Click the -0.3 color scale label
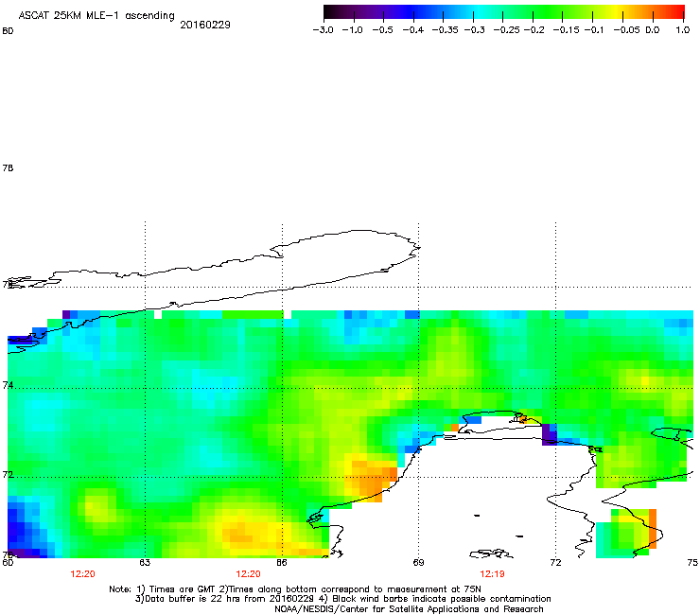 (x=475, y=30)
